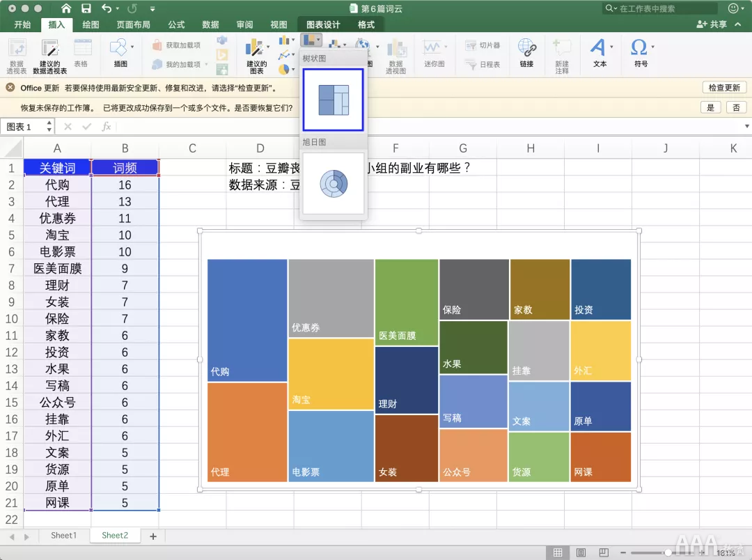The image size is (752, 560).
Task: Expand the Text (文本) dropdown arrow
Action: click(x=611, y=47)
